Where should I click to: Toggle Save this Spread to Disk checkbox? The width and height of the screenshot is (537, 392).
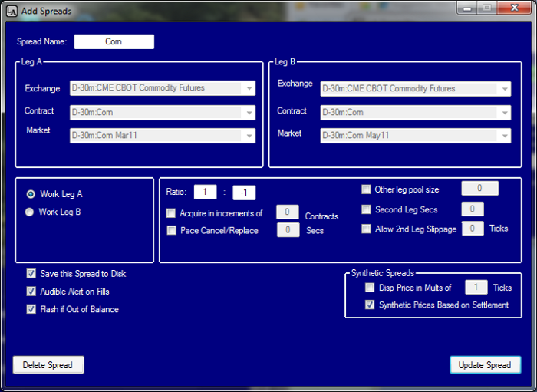(31, 274)
